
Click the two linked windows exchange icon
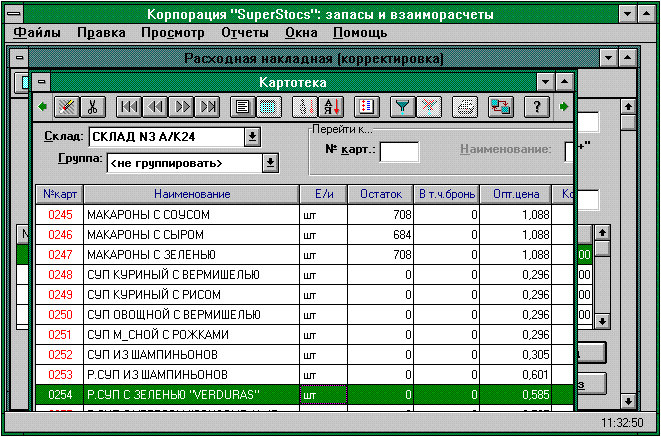pyautogui.click(x=500, y=107)
